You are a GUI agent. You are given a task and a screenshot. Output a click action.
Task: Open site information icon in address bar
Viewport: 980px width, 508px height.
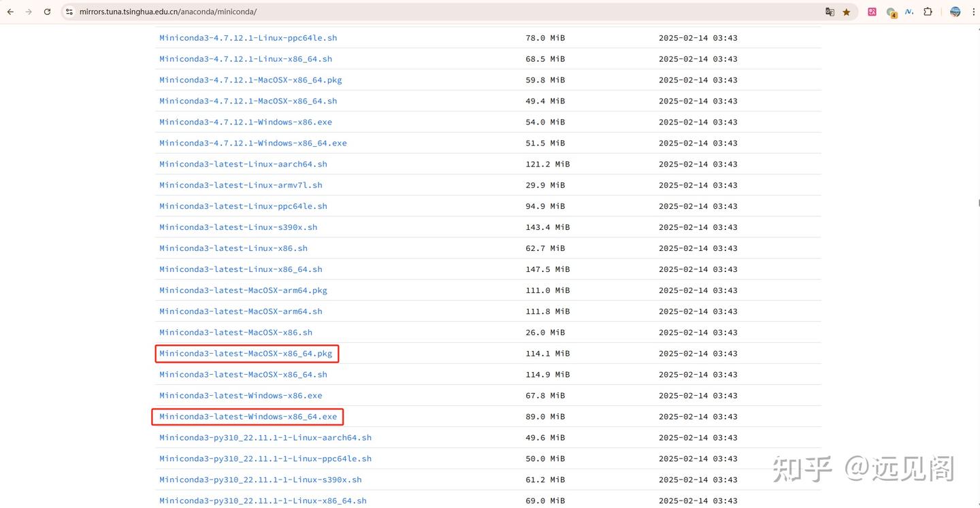69,12
